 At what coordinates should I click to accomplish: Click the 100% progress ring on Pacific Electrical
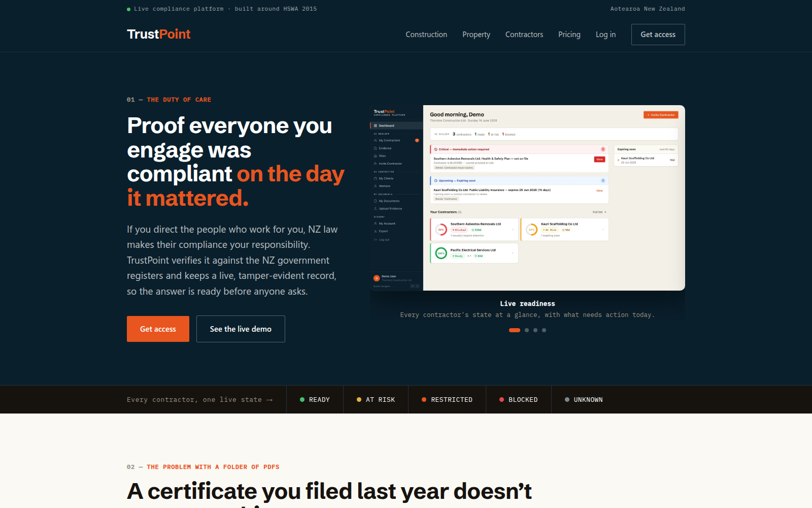(x=441, y=253)
